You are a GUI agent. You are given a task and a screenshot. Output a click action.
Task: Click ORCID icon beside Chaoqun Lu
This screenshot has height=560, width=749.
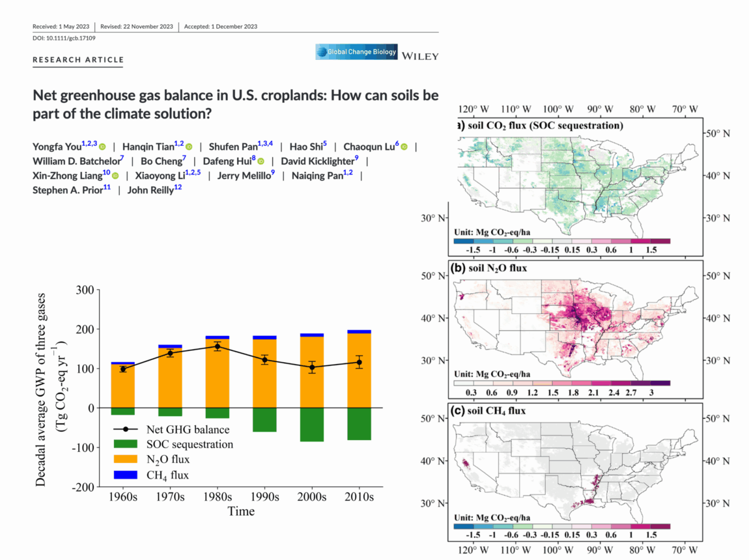pyautogui.click(x=404, y=147)
